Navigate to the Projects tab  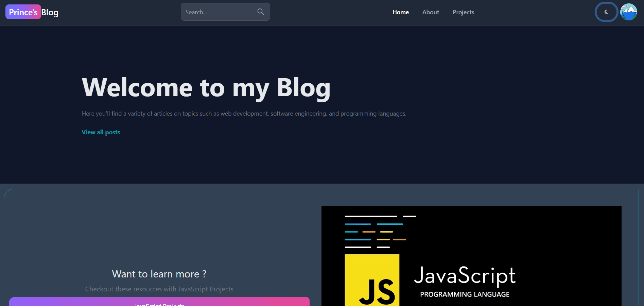point(463,12)
